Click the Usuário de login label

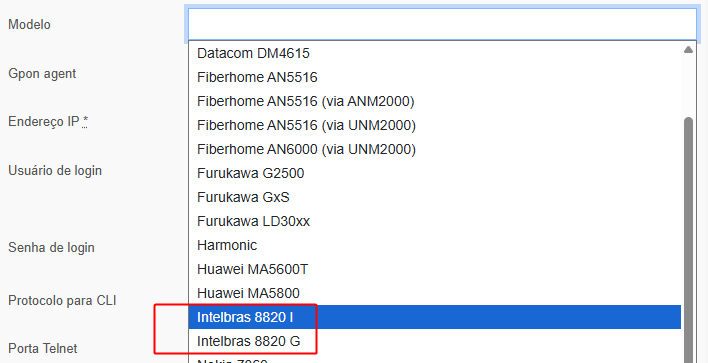click(55, 171)
